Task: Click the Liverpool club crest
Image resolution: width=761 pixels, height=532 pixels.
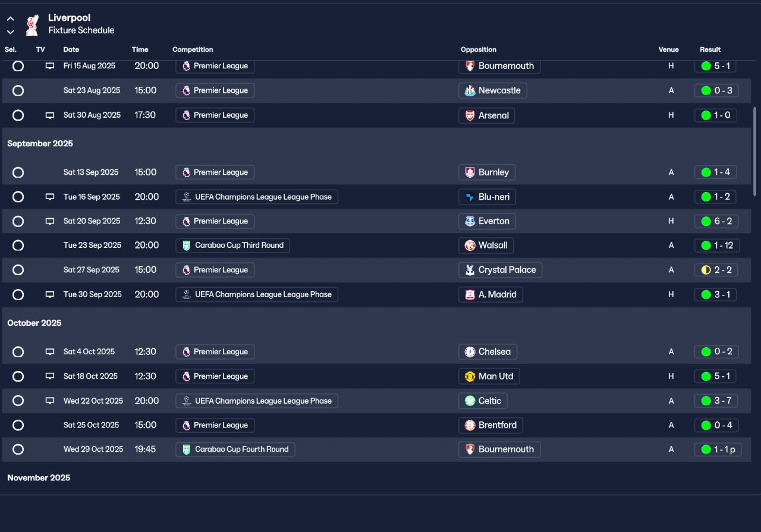Action: [32, 24]
